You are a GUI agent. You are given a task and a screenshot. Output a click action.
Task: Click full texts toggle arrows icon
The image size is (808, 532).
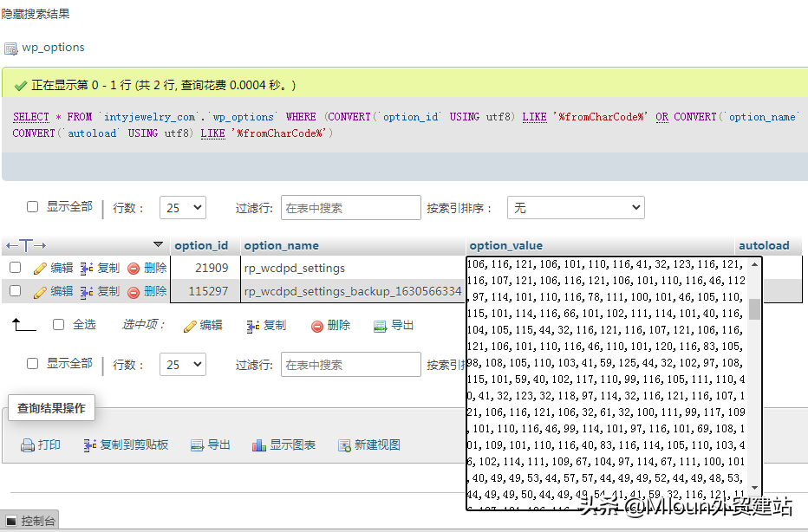(x=26, y=246)
